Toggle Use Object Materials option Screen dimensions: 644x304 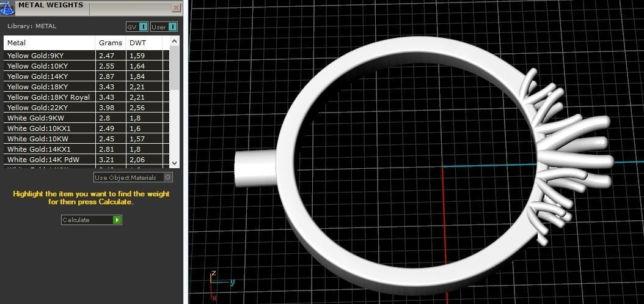(133, 177)
